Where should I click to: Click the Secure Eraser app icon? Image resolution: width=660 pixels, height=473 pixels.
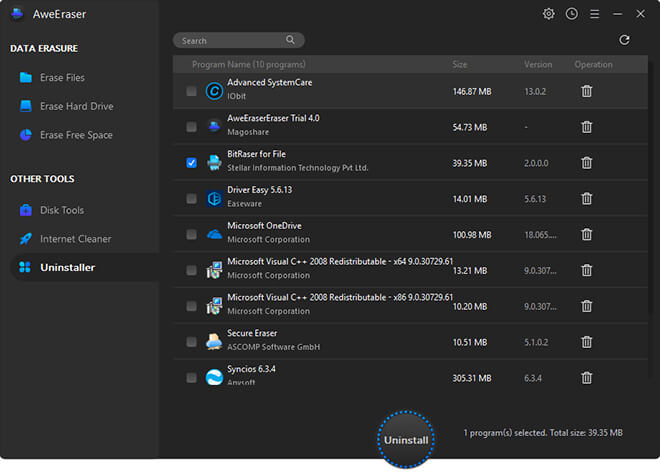click(x=214, y=342)
